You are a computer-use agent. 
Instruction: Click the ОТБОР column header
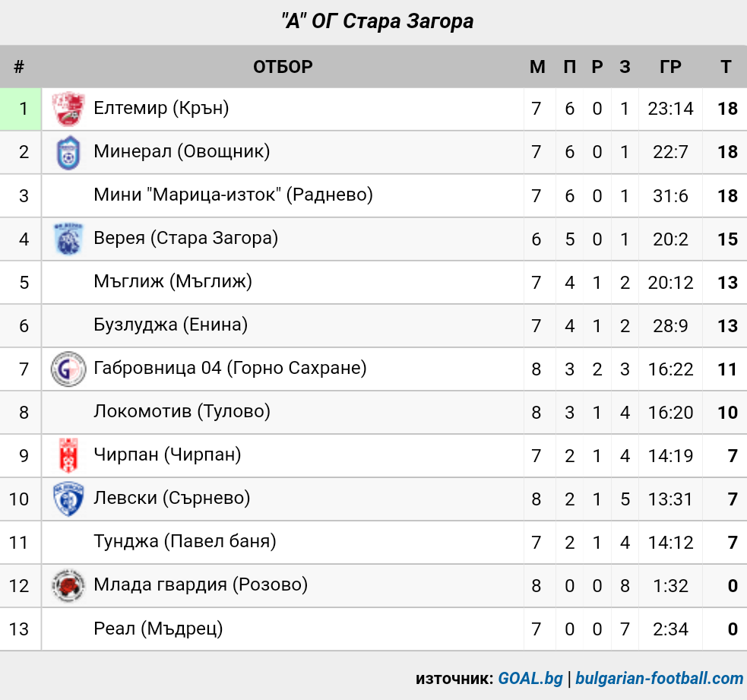[x=283, y=67]
